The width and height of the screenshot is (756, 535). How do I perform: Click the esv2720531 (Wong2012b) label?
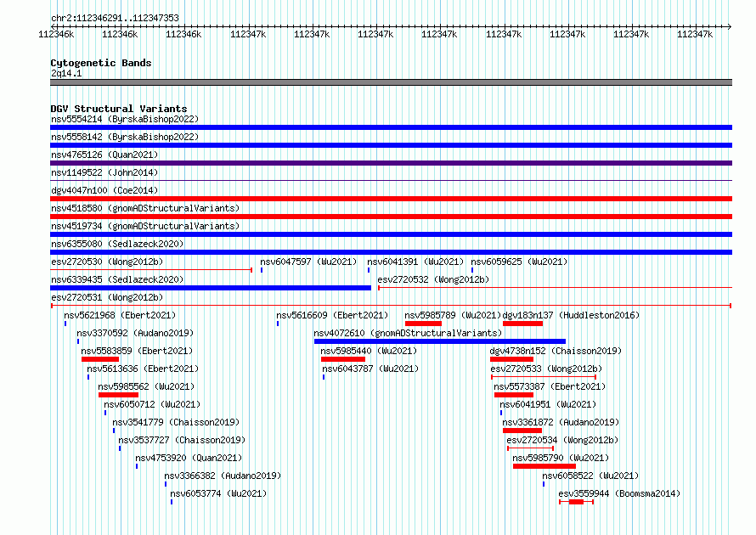107,297
